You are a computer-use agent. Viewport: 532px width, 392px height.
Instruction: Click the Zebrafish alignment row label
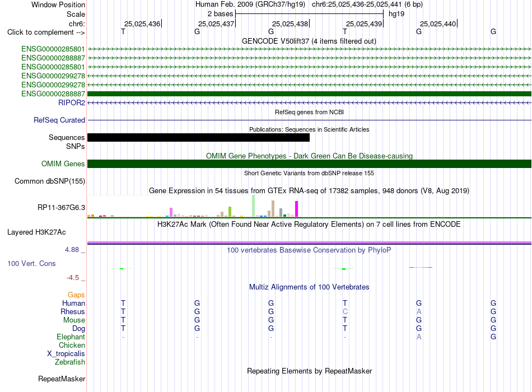click(x=70, y=362)
